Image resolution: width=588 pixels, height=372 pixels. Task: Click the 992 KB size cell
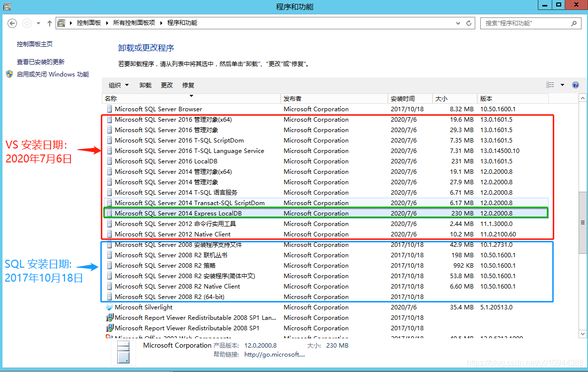pos(463,266)
